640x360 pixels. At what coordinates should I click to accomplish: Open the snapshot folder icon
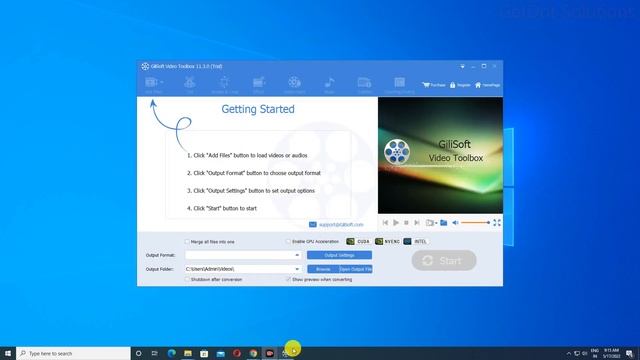(444, 222)
